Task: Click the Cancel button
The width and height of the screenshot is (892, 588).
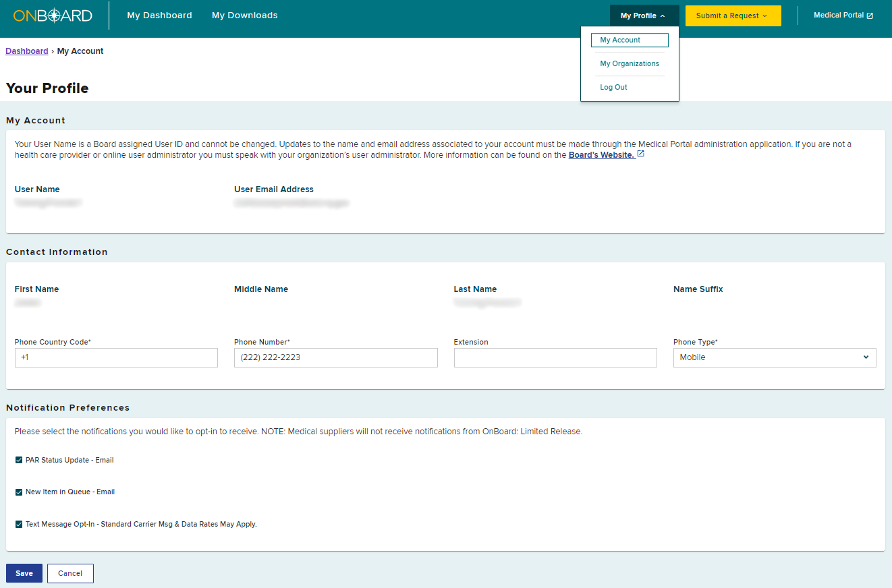Action: (70, 573)
